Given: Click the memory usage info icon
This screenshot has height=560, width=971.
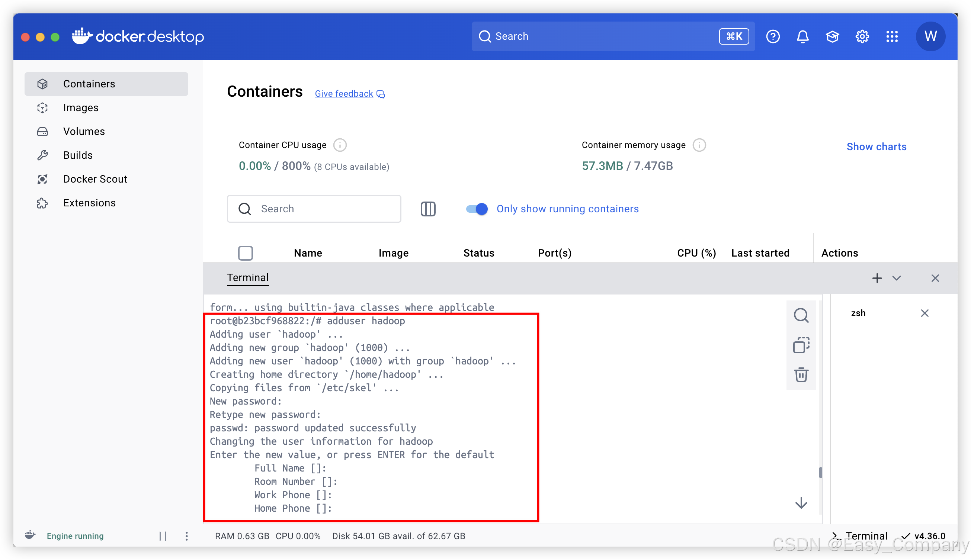Looking at the screenshot, I should coord(699,145).
